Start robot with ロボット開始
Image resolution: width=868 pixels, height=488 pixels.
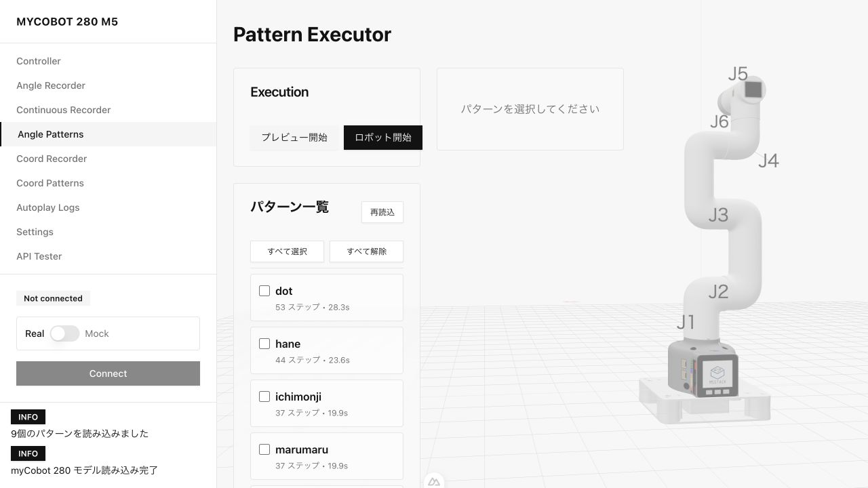(x=383, y=138)
